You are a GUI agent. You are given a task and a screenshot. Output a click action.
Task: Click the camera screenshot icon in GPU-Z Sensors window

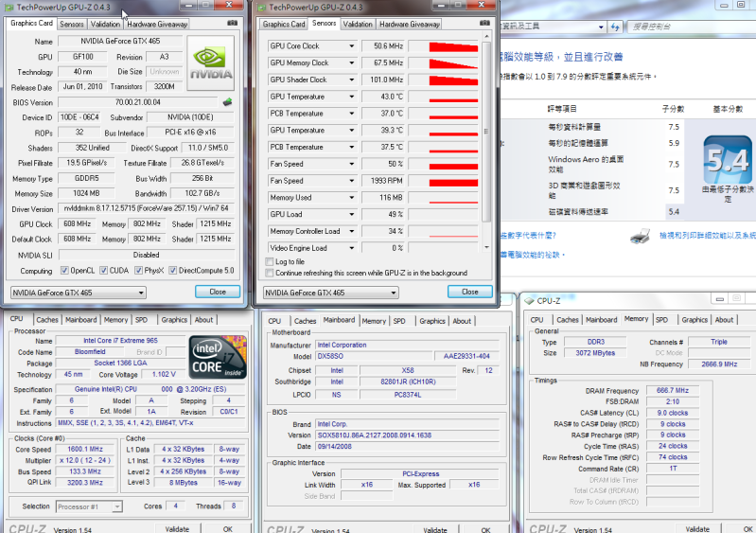coord(484,23)
